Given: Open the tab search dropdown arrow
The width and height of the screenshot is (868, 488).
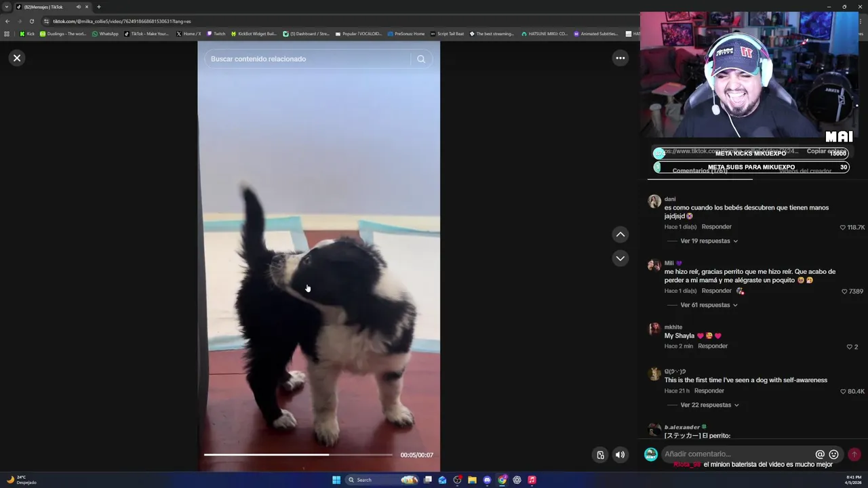Looking at the screenshot, I should tap(7, 7).
